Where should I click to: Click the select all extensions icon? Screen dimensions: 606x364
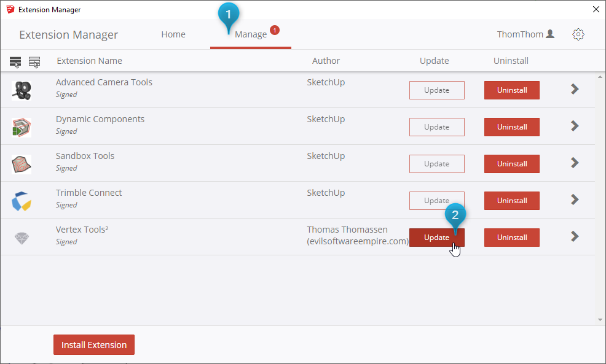click(15, 61)
